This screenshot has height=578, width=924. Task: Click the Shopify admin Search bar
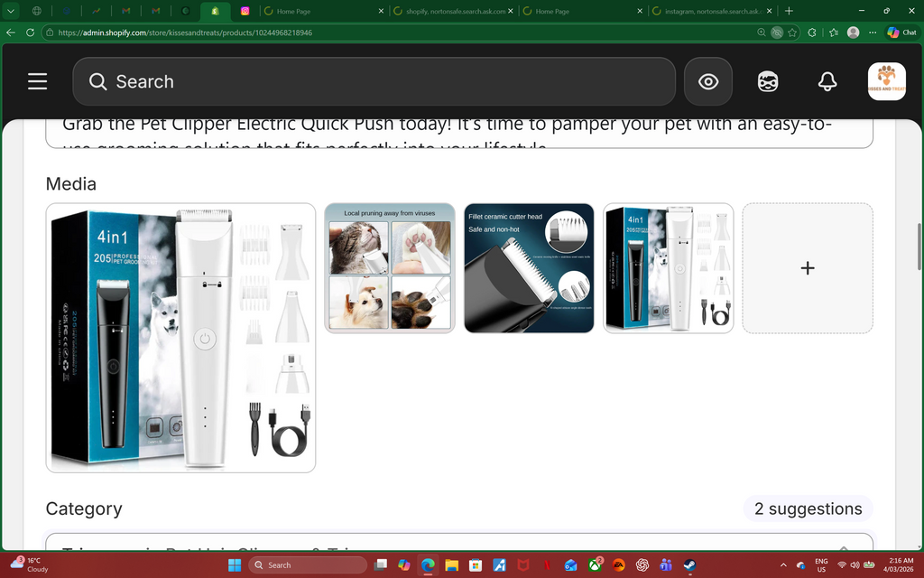point(374,81)
